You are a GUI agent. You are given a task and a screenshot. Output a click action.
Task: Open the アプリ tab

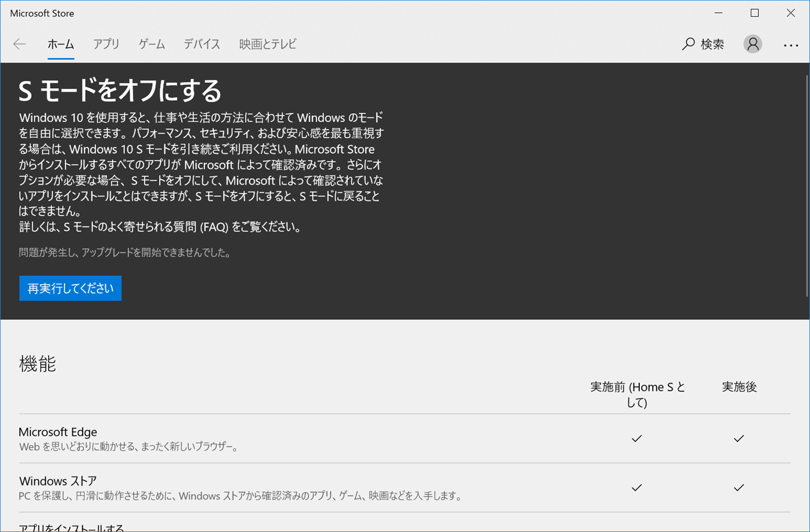click(x=106, y=44)
